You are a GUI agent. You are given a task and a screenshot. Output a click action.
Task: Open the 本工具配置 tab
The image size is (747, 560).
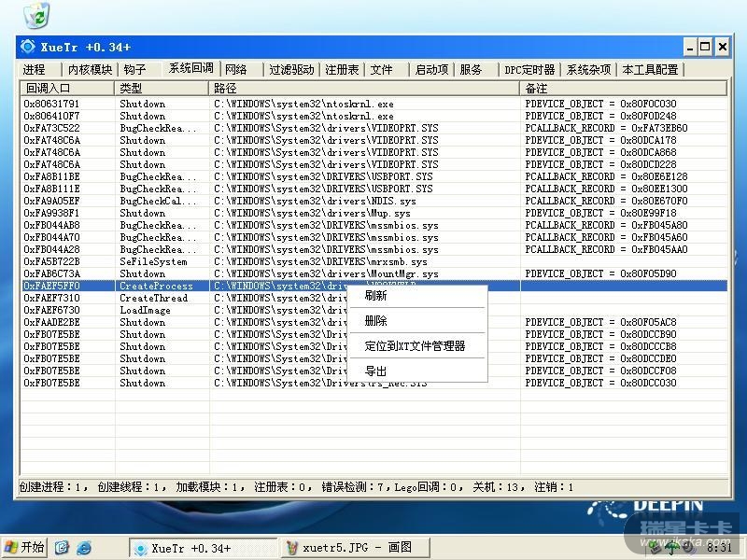coord(650,70)
